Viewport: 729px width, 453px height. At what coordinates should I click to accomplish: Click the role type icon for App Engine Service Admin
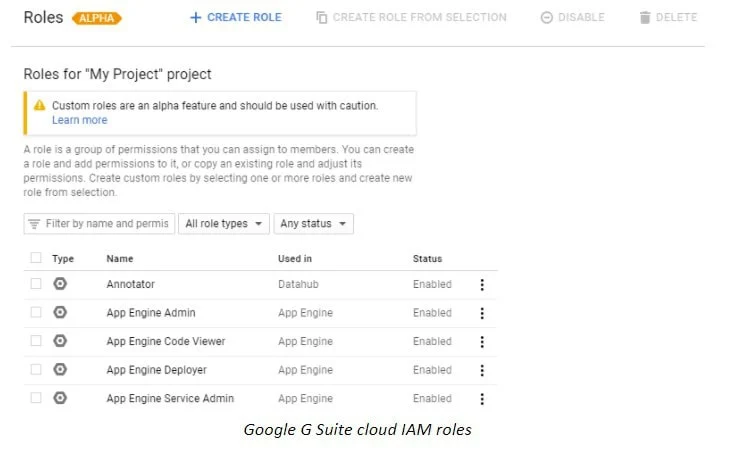(60, 398)
